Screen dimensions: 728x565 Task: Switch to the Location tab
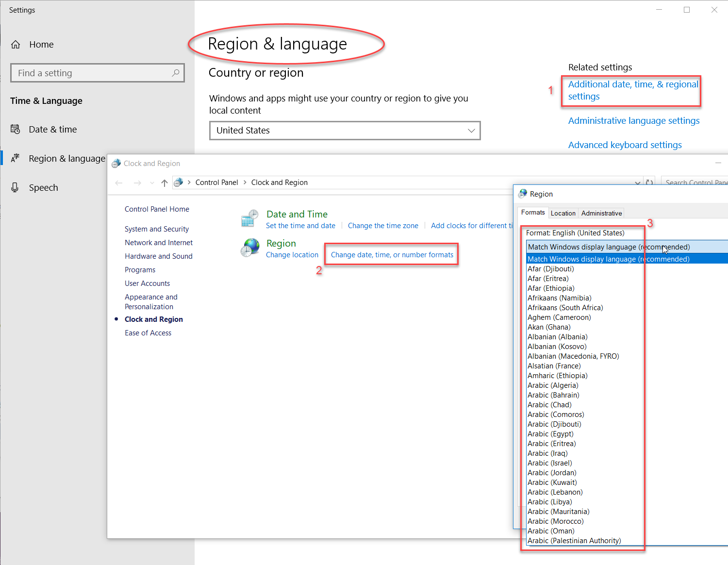[x=563, y=213]
